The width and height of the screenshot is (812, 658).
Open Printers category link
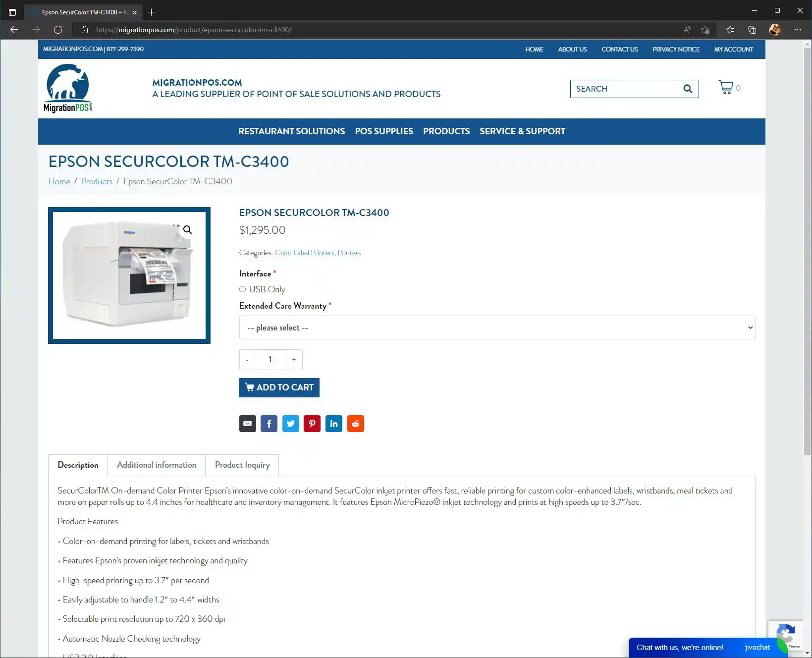coord(349,253)
